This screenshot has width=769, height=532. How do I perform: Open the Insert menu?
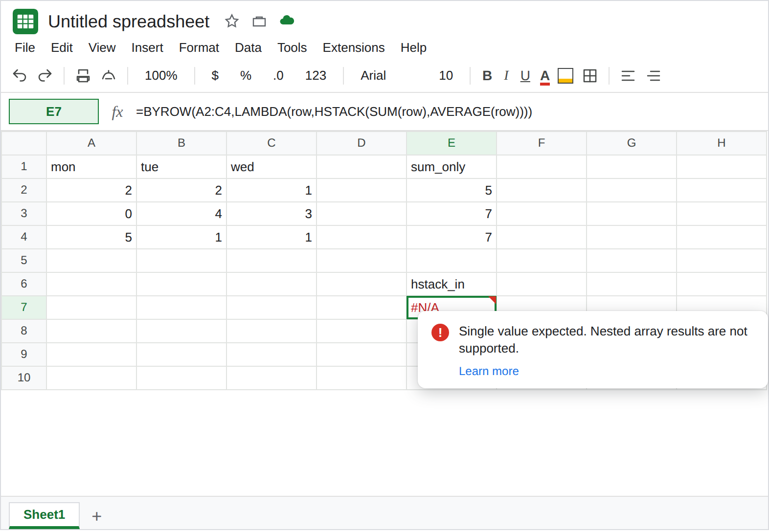pos(147,47)
